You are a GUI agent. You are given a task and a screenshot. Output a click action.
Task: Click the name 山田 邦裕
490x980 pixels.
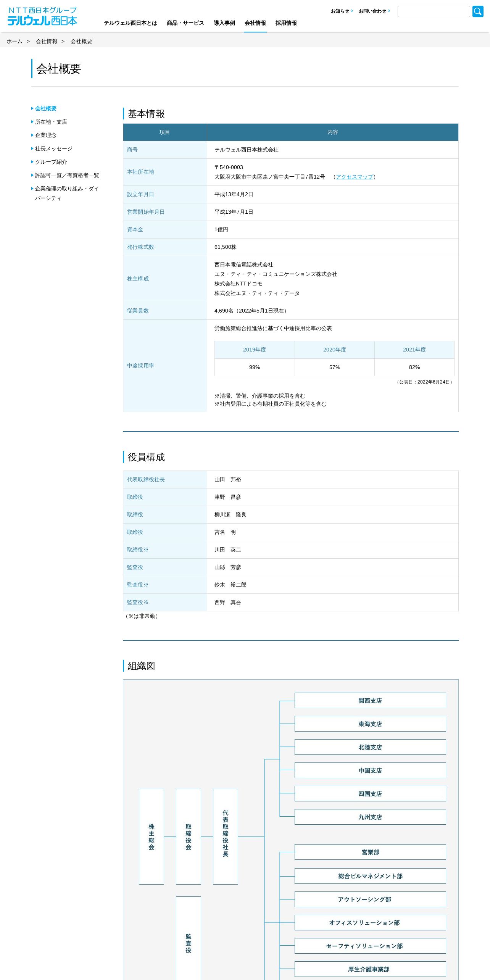tap(228, 479)
